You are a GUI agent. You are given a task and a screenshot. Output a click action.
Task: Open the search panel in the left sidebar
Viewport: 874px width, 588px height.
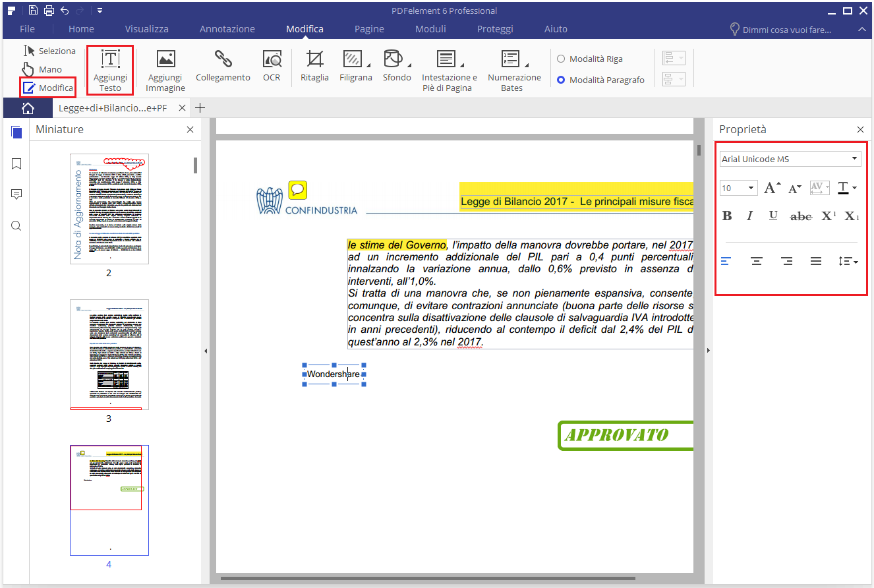pyautogui.click(x=16, y=225)
